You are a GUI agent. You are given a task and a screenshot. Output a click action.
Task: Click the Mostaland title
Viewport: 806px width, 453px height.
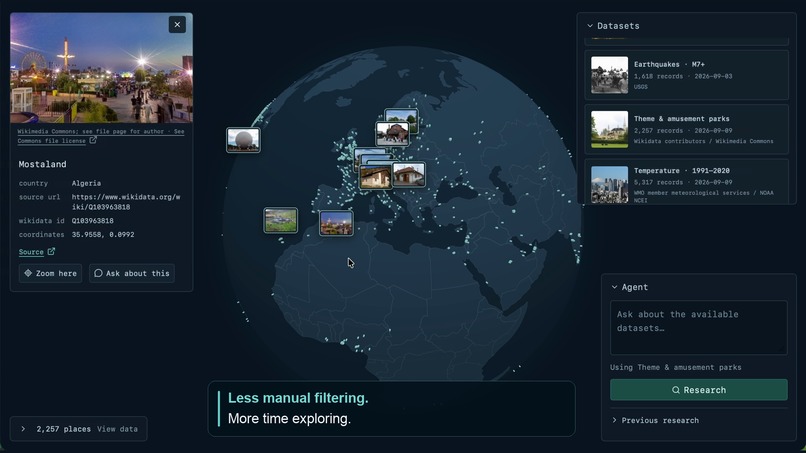(42, 165)
